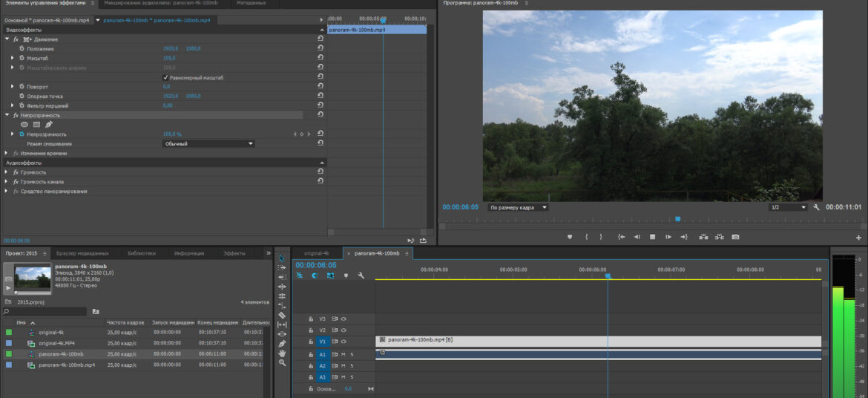Collapse the Непрозрачность effect group
Viewport: 868px width, 398px height.
tap(7, 115)
